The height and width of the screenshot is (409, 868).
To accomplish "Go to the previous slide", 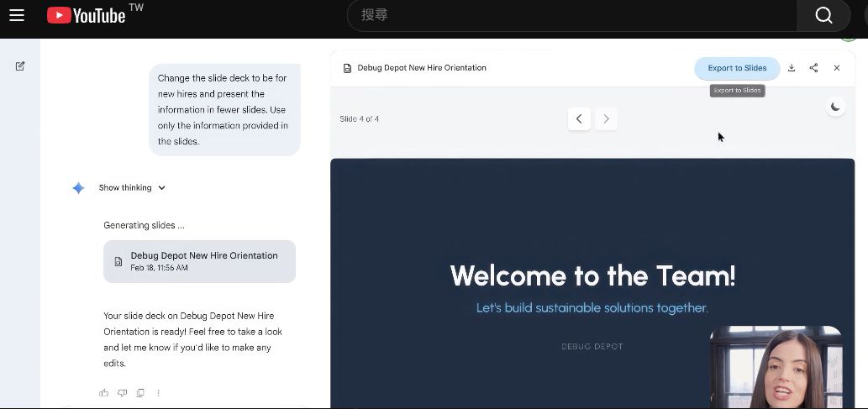I will 579,119.
